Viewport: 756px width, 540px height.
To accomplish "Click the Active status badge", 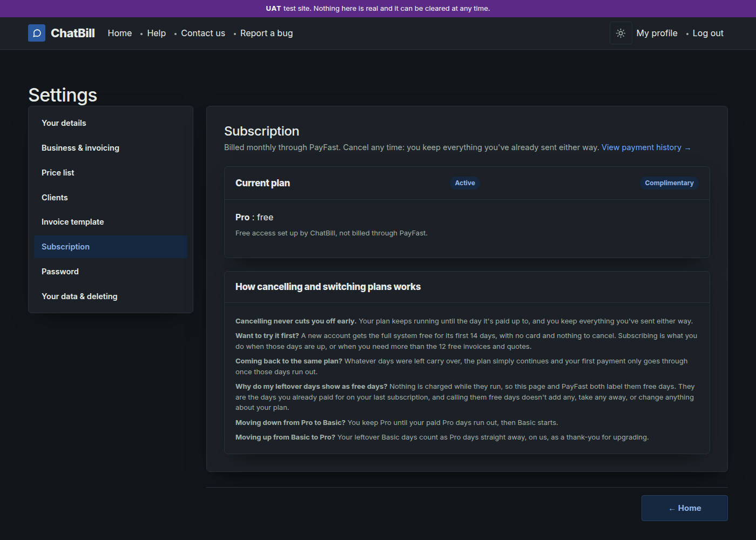I will tap(465, 183).
